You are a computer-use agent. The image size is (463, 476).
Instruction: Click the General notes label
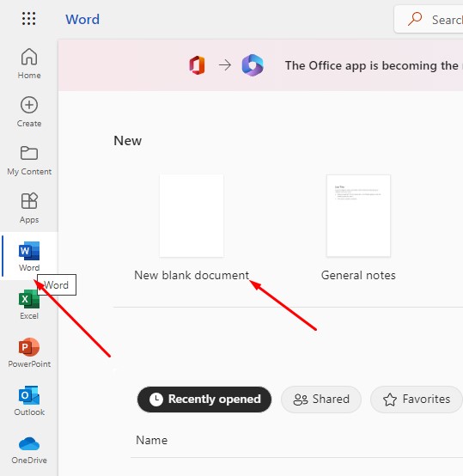click(x=358, y=275)
